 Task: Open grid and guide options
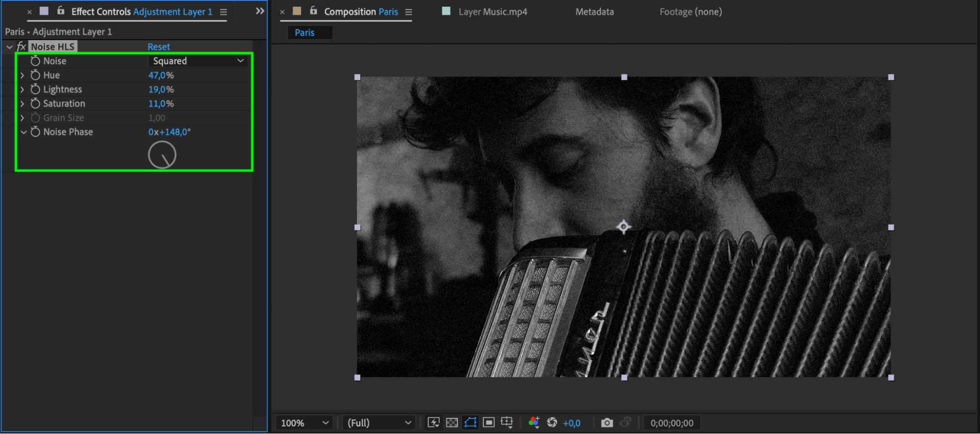point(507,423)
